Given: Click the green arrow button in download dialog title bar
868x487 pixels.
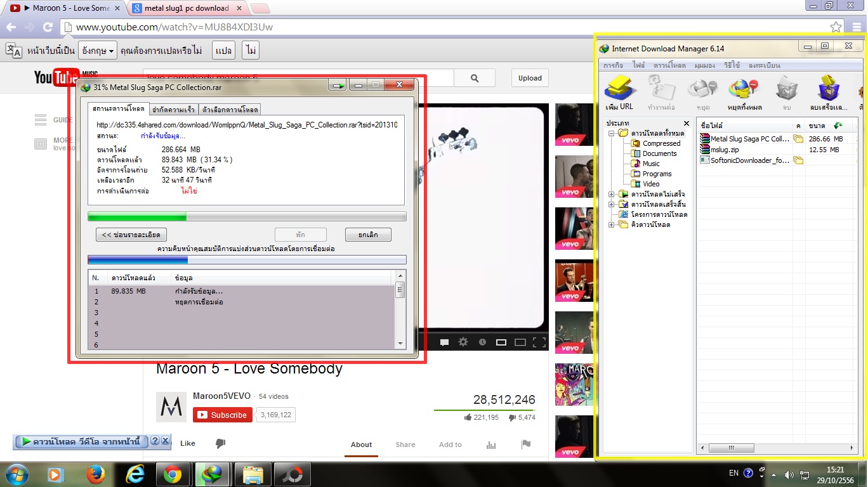Looking at the screenshot, I should coord(338,85).
